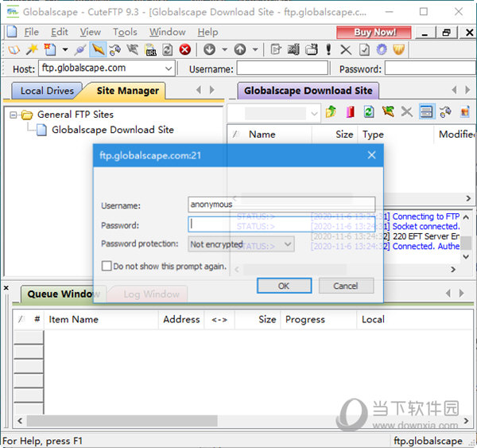Image resolution: width=477 pixels, height=448 pixels.
Task: Click the Rename icon in toolbar
Action: point(293,49)
